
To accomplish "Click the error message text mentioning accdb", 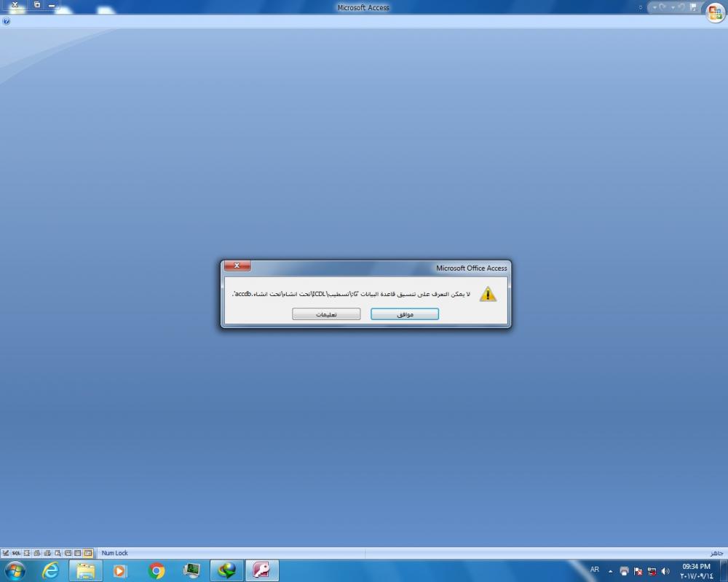I will [352, 294].
